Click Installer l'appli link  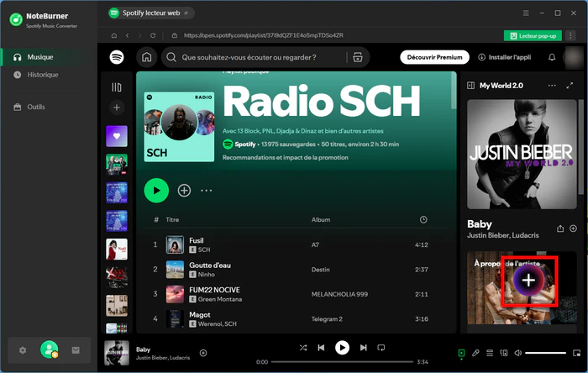505,57
